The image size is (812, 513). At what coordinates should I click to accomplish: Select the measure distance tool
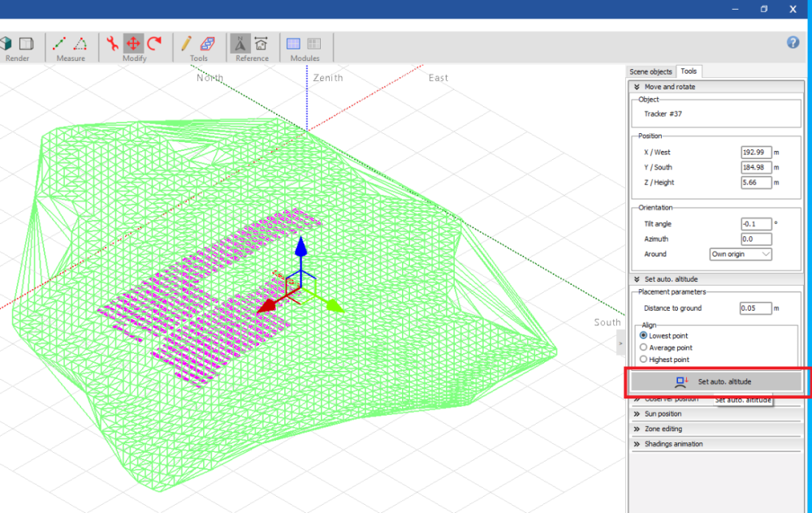pos(59,44)
